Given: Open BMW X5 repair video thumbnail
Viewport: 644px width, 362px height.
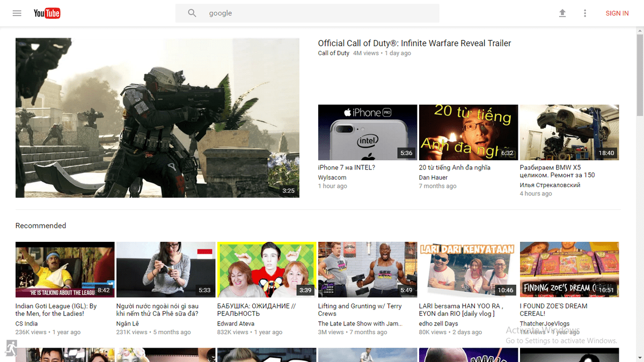Looking at the screenshot, I should [x=569, y=132].
